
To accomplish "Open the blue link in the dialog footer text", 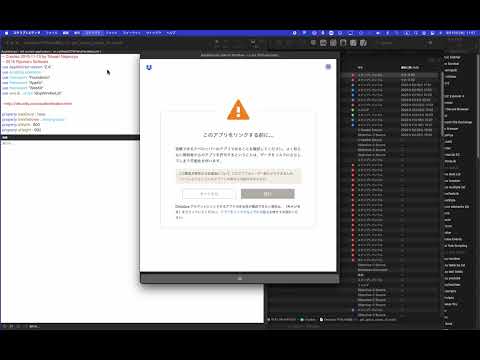I will click(247, 212).
